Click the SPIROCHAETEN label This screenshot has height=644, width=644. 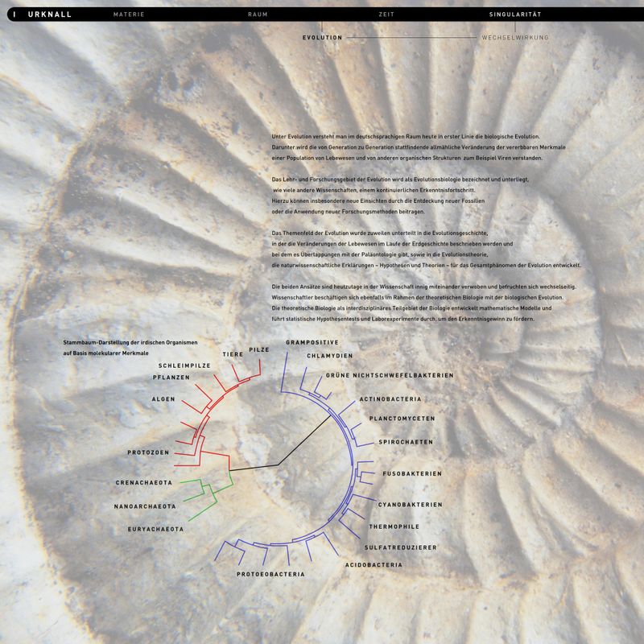[x=406, y=442]
